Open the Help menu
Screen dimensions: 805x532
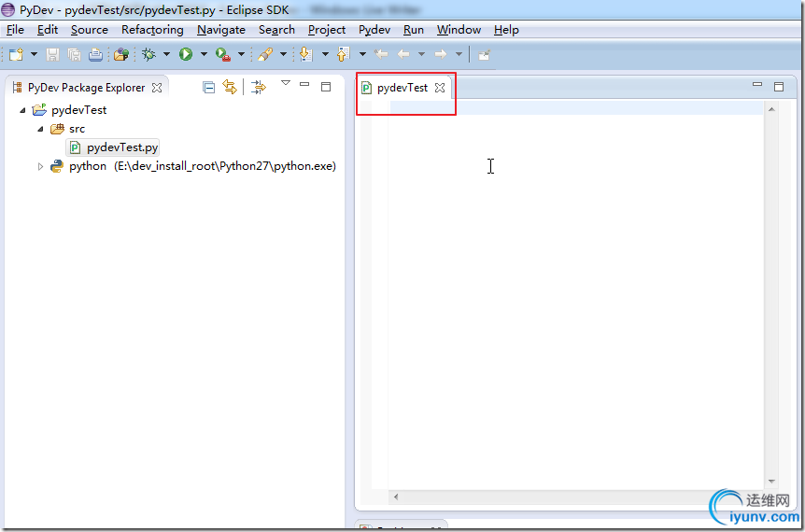point(506,30)
